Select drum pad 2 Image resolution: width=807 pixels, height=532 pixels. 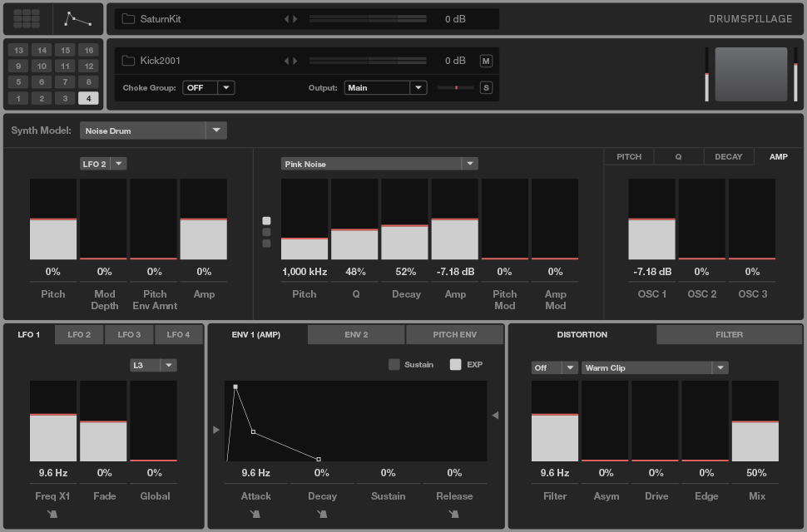tap(42, 98)
